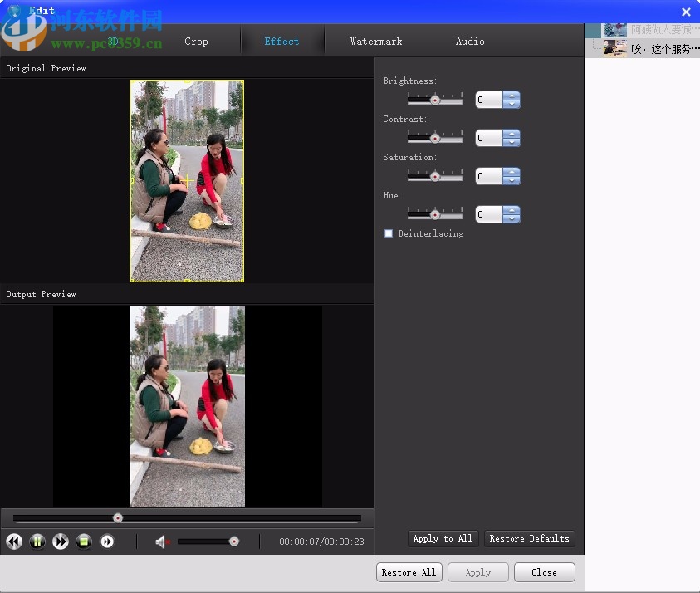The height and width of the screenshot is (593, 700).
Task: Set the Hue slider handle
Action: pos(435,213)
